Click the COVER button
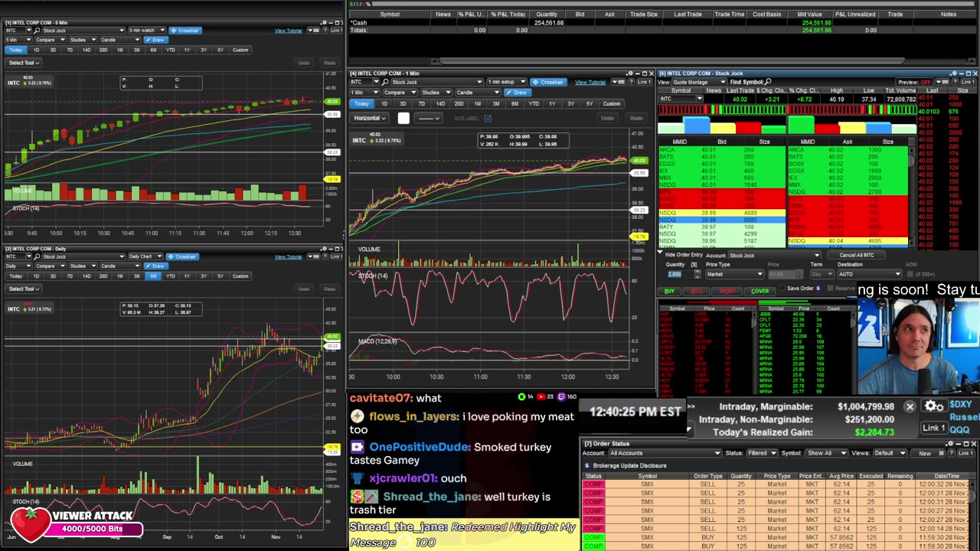980x551 pixels. click(x=760, y=291)
